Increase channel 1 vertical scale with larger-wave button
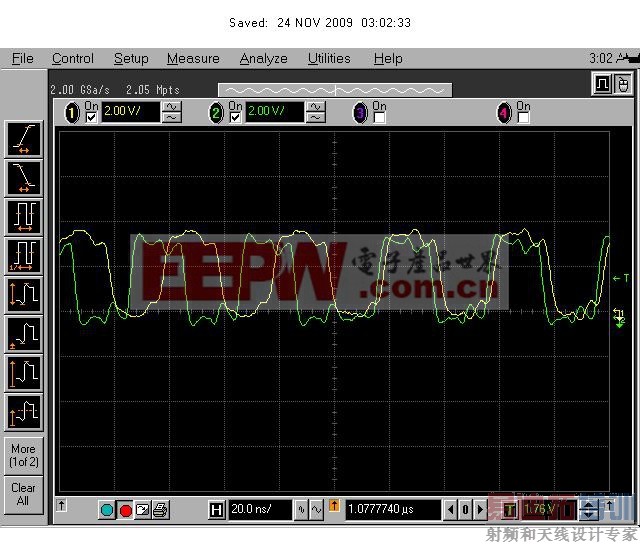640x544 pixels. click(172, 107)
